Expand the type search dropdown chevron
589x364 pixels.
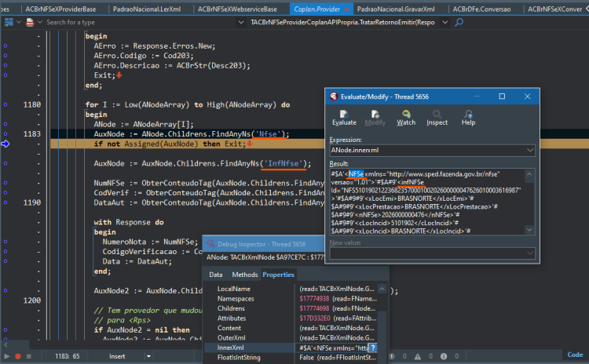pyautogui.click(x=241, y=22)
